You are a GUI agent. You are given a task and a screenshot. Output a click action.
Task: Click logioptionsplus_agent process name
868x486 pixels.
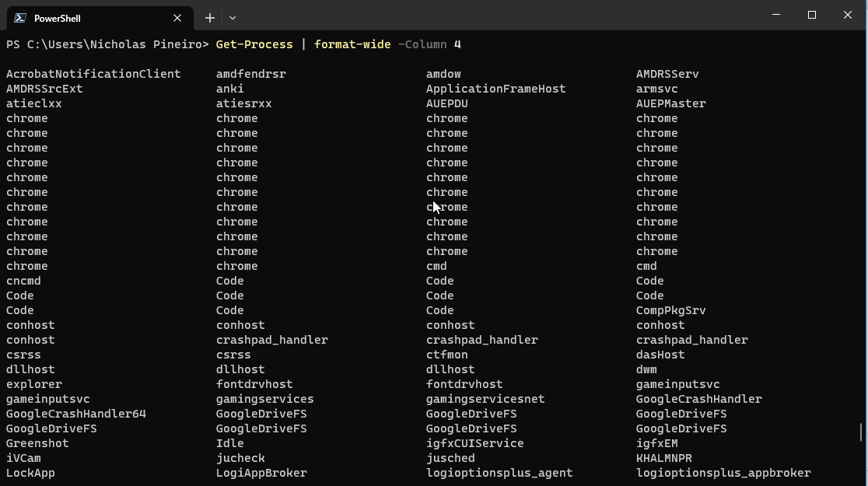(499, 474)
